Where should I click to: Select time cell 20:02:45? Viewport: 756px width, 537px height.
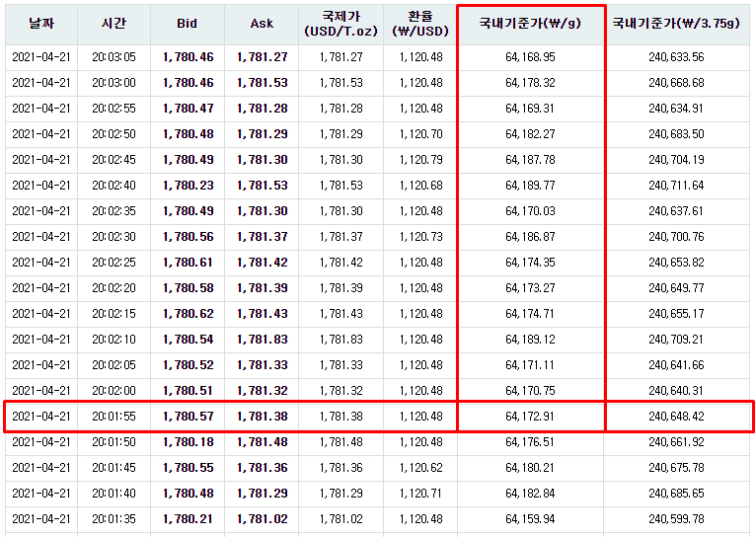[113, 160]
